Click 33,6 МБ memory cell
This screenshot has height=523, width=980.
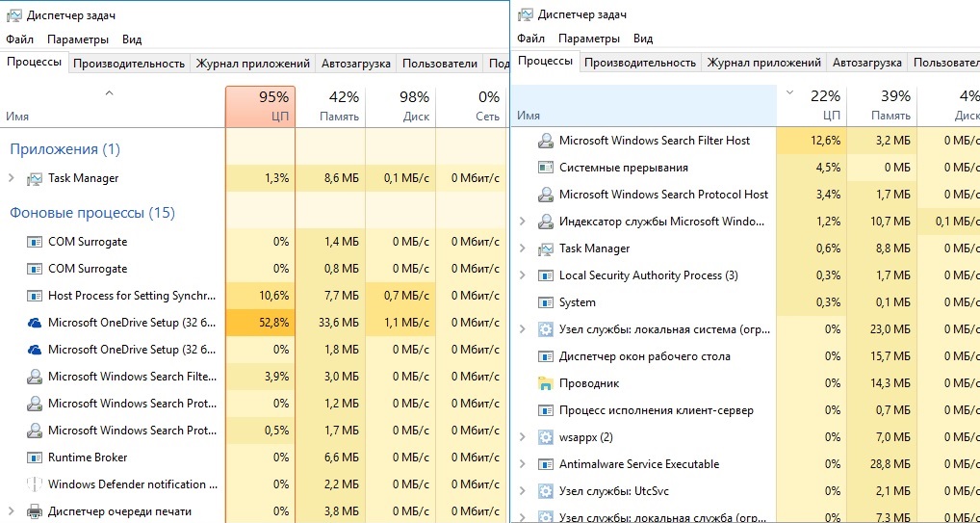click(x=330, y=323)
